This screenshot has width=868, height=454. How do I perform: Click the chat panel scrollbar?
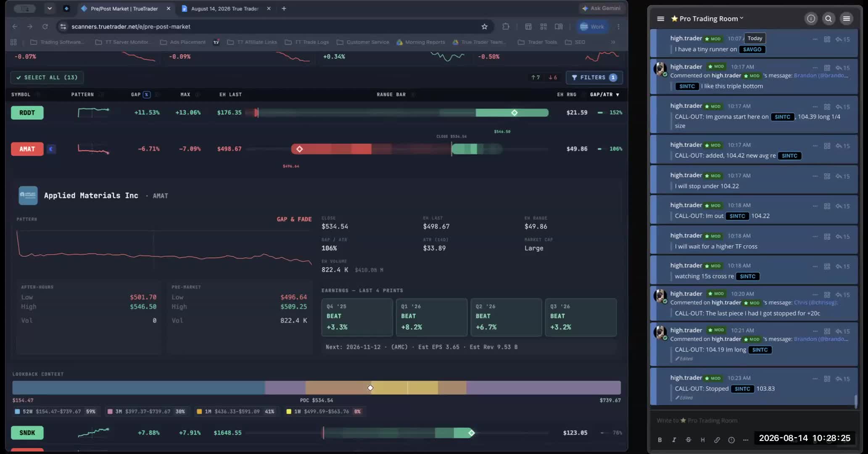855,401
